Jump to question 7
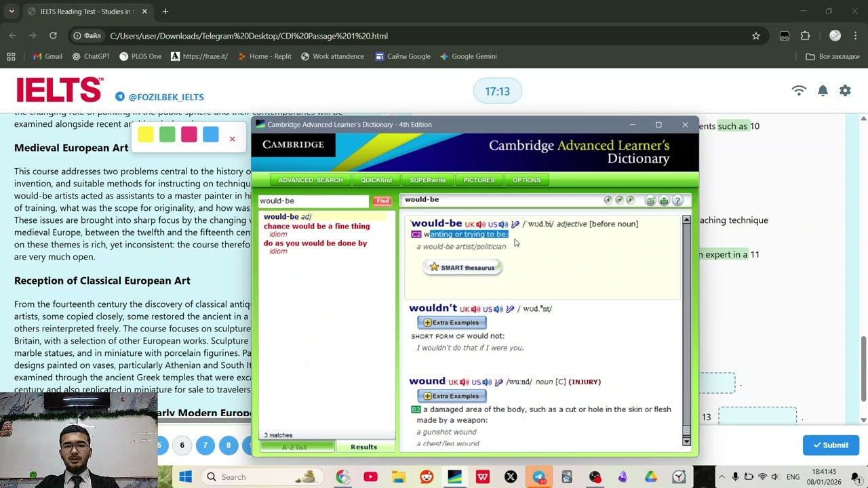Screen dimensions: 868x488 coord(205,445)
